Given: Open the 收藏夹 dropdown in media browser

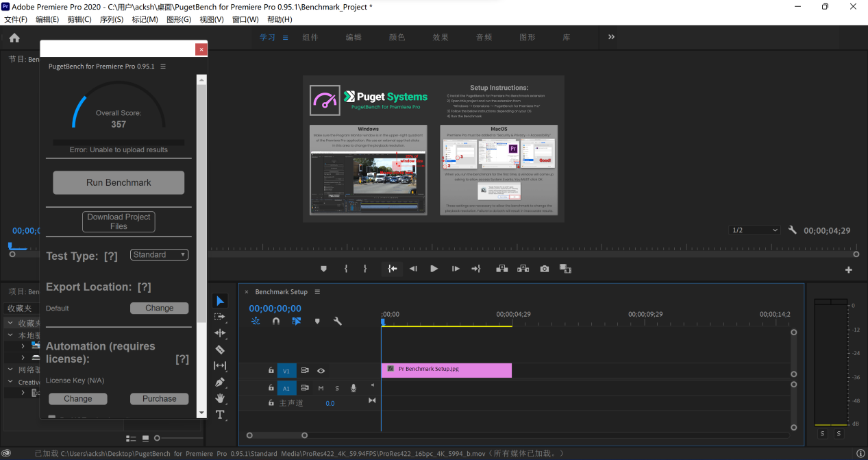Looking at the screenshot, I should click(21, 308).
